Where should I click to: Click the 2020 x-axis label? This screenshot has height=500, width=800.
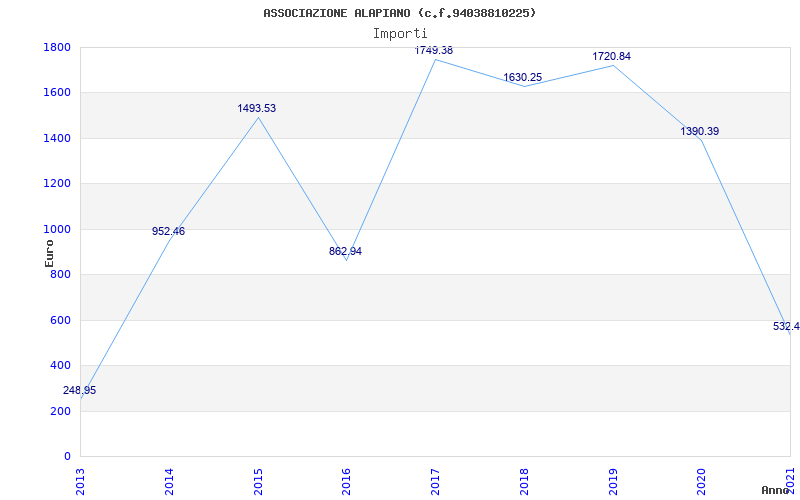point(701,482)
